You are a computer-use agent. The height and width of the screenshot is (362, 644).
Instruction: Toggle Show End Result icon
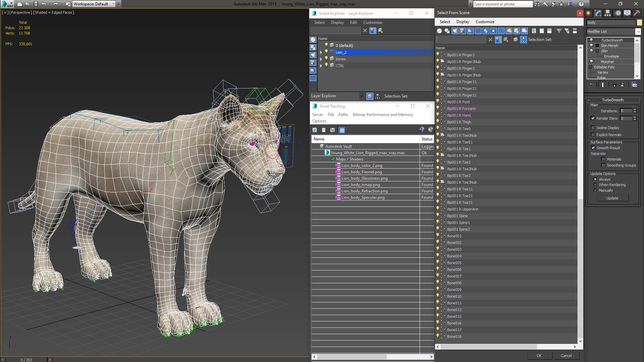pos(603,85)
